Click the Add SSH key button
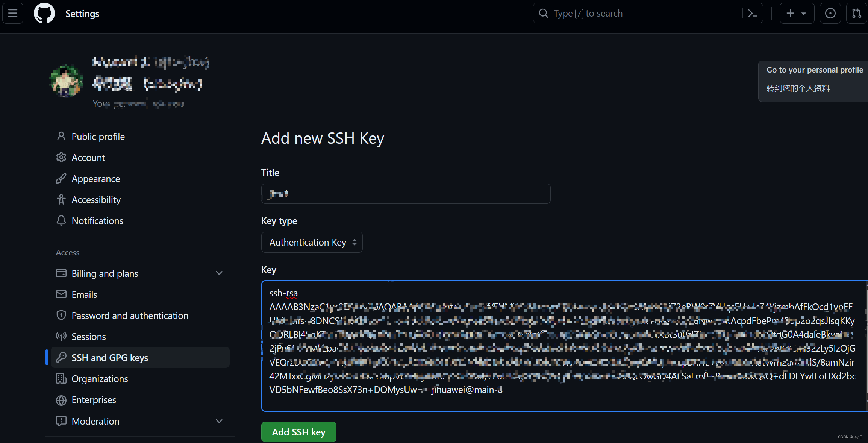The width and height of the screenshot is (868, 443). [x=298, y=432]
